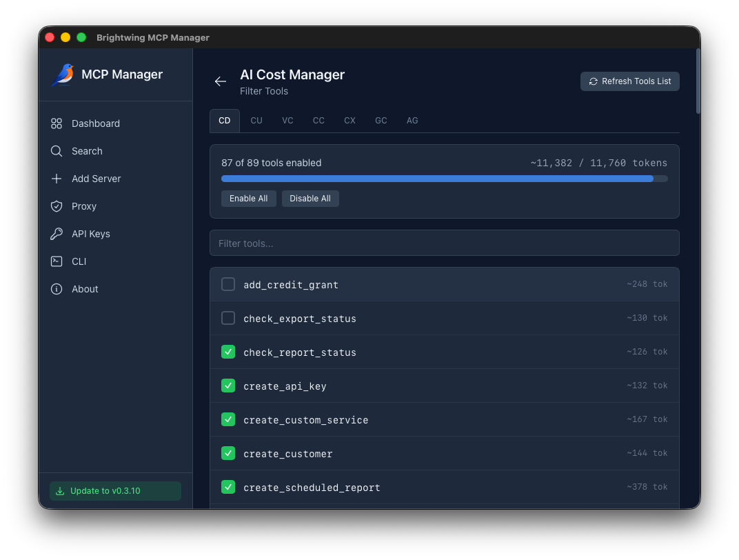
Task: Go back using the arrow icon
Action: [220, 81]
